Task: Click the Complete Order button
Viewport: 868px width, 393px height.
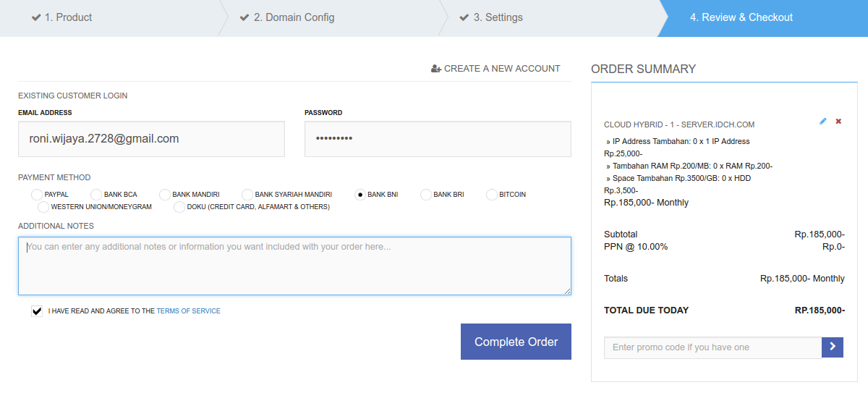Action: pyautogui.click(x=516, y=342)
